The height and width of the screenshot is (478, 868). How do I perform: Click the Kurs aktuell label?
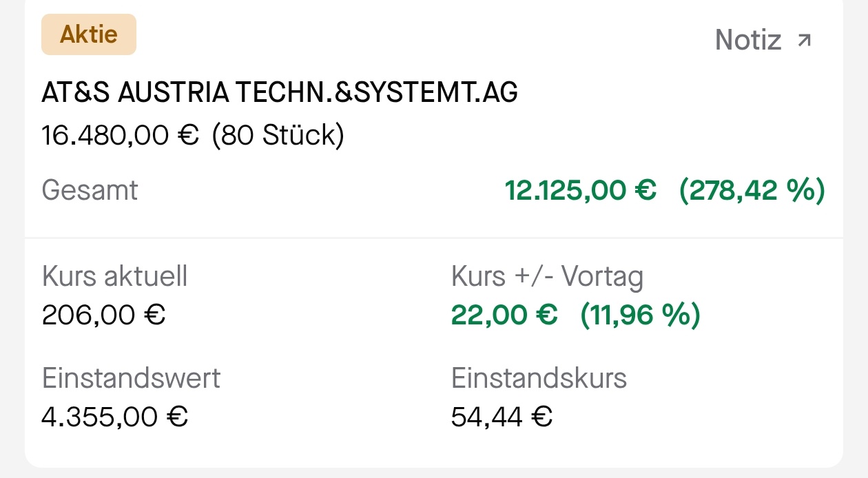tap(114, 277)
